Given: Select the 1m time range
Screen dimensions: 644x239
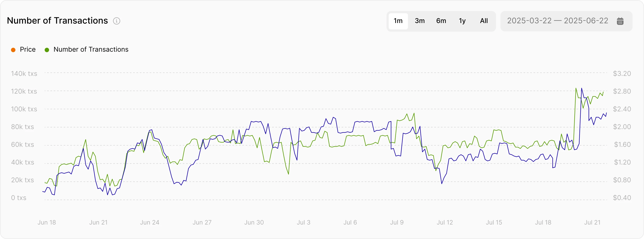Looking at the screenshot, I should coord(398,21).
